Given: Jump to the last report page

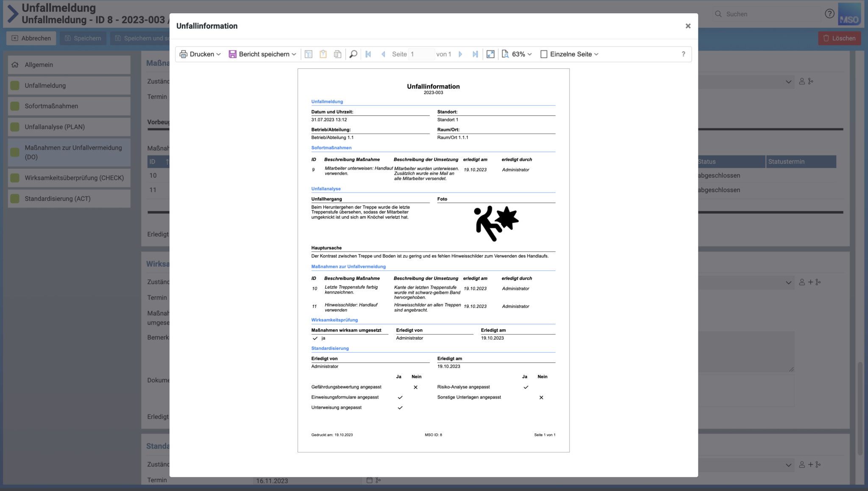Looking at the screenshot, I should click(x=475, y=54).
